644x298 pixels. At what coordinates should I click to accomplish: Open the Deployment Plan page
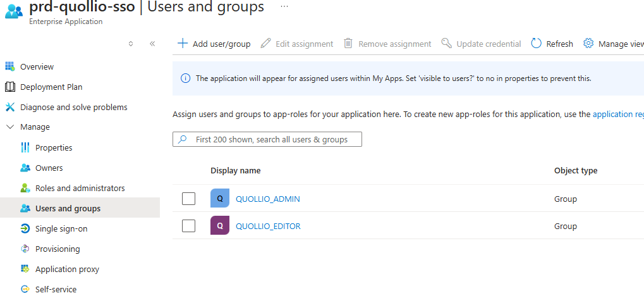[51, 87]
